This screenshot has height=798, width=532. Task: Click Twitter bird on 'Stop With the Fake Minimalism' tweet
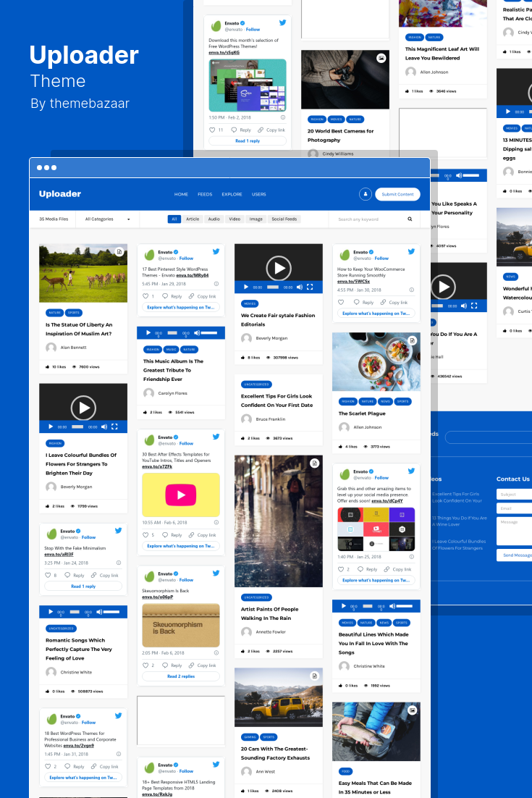[x=118, y=530]
